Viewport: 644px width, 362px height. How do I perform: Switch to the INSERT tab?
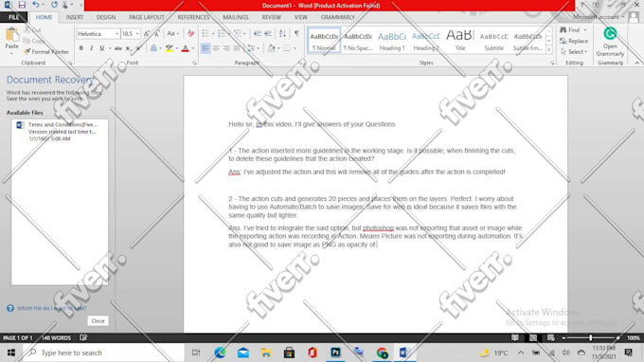pos(74,17)
